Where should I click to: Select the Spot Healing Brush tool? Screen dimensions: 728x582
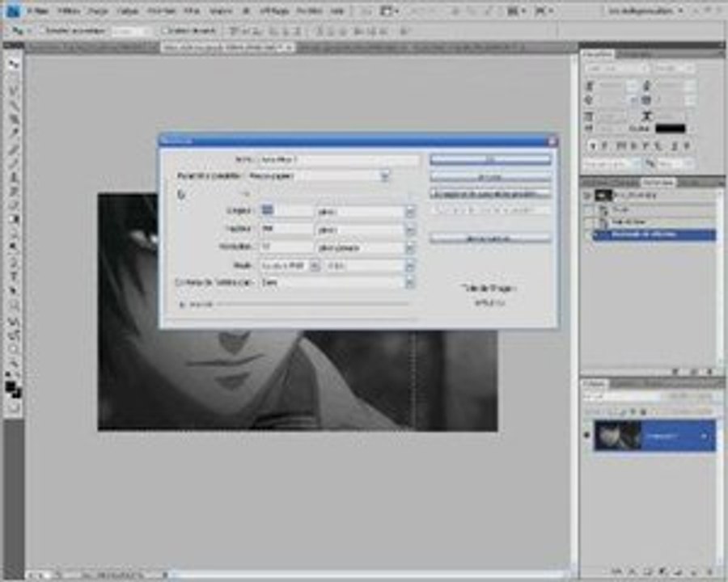14,150
